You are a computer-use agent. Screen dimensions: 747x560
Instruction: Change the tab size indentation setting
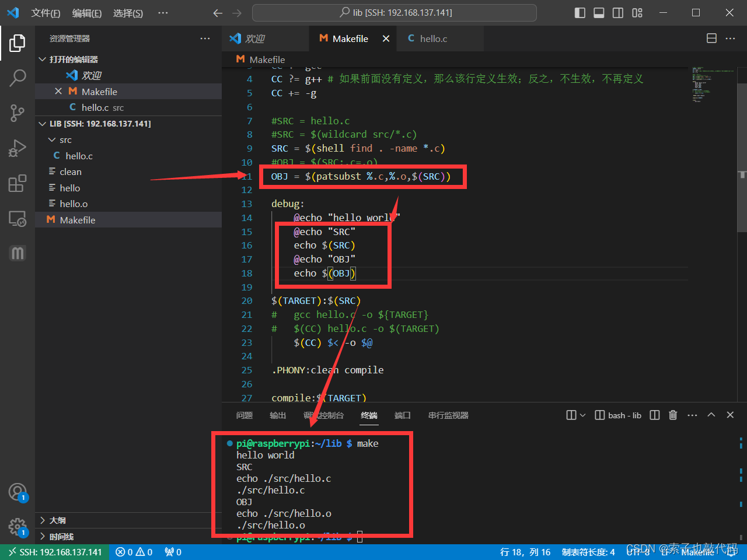click(x=588, y=552)
